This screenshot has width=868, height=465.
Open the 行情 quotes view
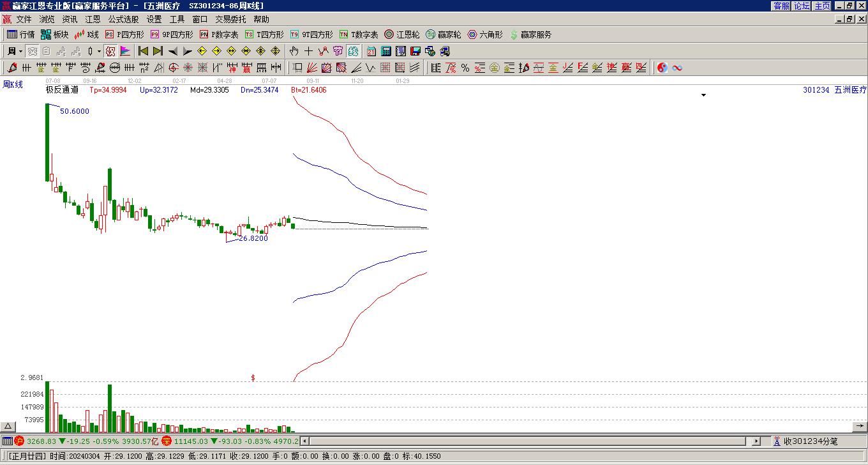(21, 34)
